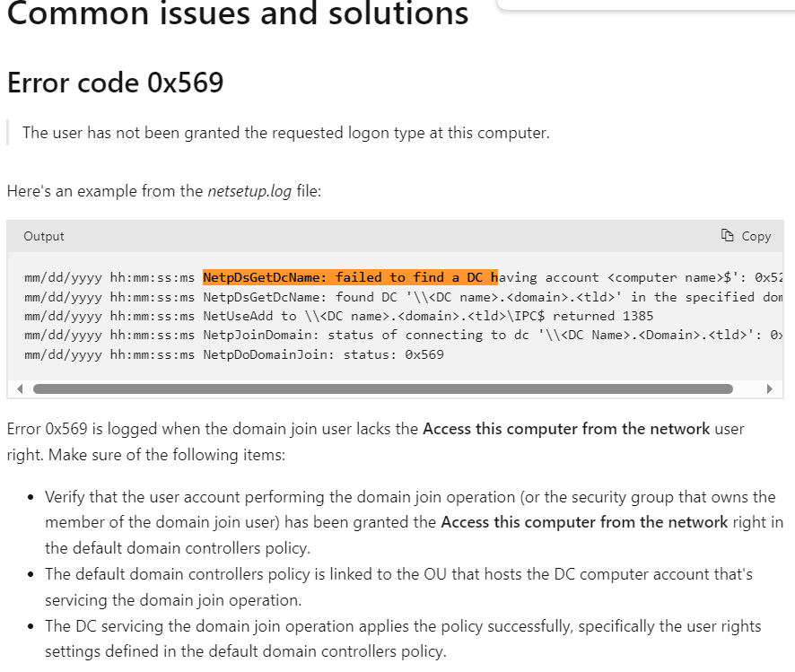This screenshot has height=672, width=795.
Task: Click the Copy text label on code block
Action: 756,236
